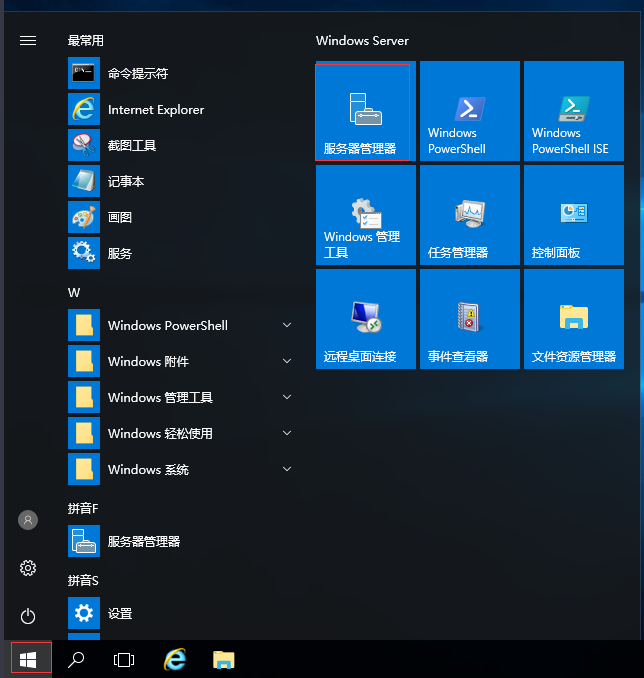644x678 pixels.
Task: Open the settings gear in the left rail
Action: 28,568
